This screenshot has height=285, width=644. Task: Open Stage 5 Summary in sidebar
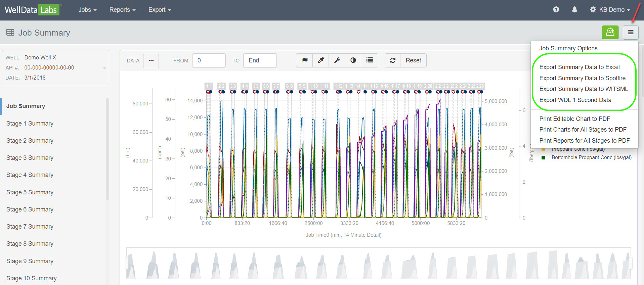[x=30, y=192]
